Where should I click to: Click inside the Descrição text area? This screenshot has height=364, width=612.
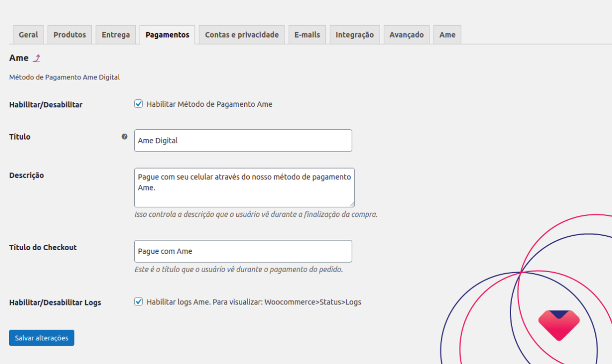click(243, 187)
